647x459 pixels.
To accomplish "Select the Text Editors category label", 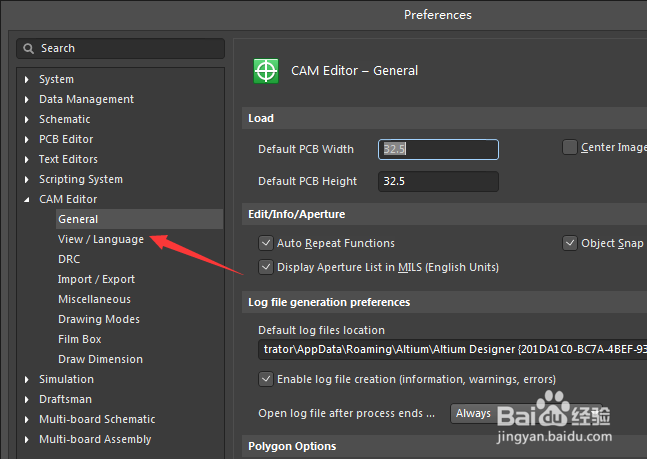I will tap(68, 159).
